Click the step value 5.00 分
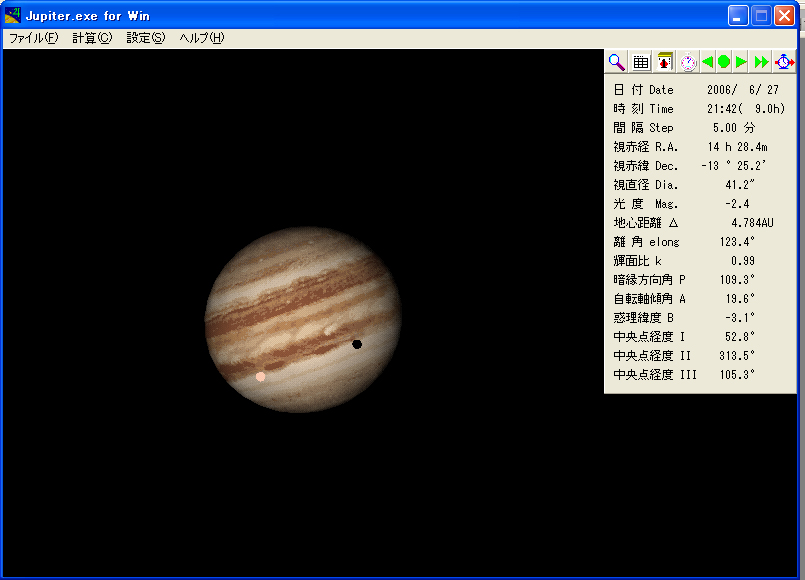 coord(734,128)
